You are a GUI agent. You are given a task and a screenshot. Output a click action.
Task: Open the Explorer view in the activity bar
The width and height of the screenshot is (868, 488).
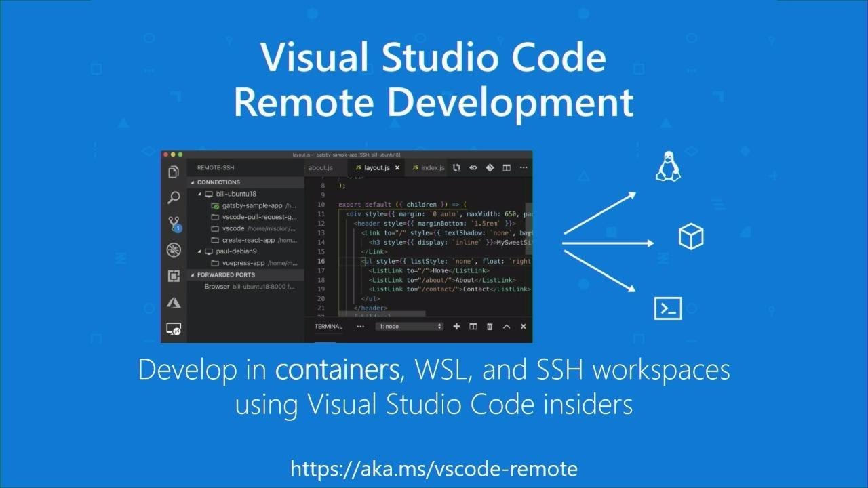(x=174, y=172)
